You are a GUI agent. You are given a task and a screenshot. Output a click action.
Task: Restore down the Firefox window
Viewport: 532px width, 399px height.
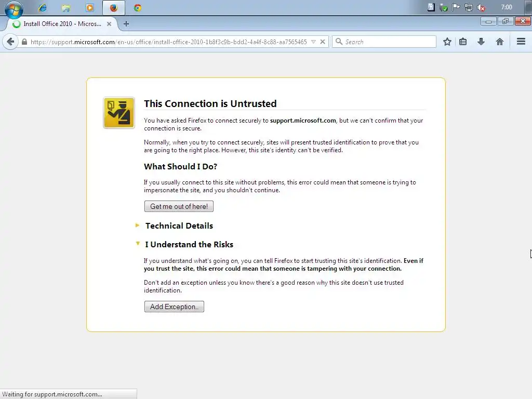pos(506,21)
